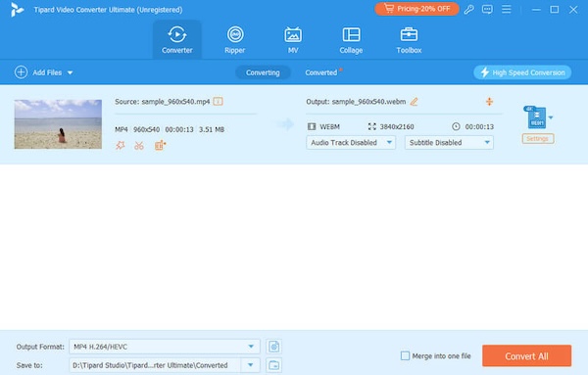Show source file info icon

pos(218,101)
